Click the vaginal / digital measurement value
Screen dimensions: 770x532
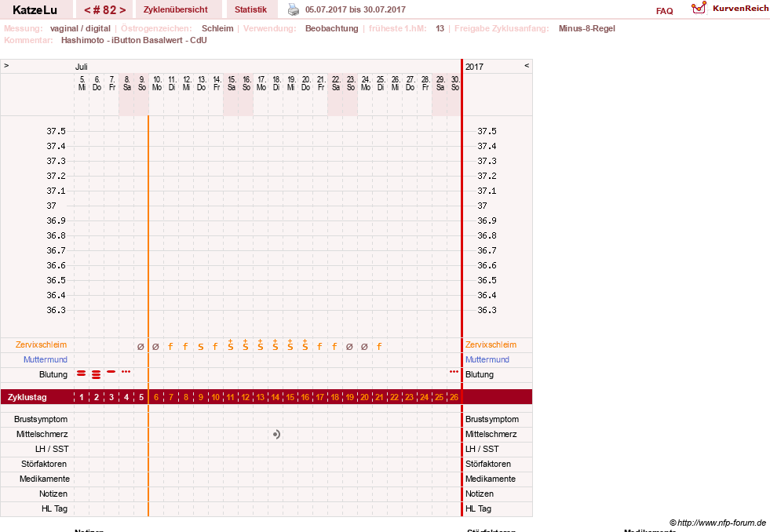point(80,28)
